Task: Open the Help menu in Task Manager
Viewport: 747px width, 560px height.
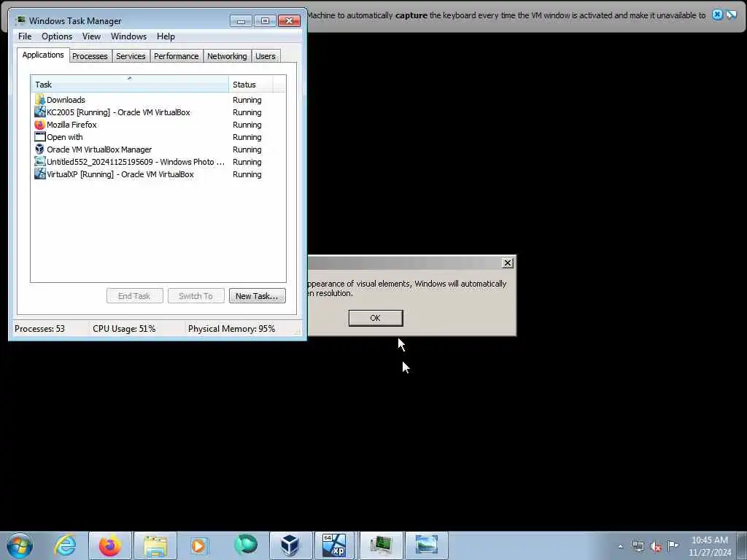Action: click(x=166, y=36)
